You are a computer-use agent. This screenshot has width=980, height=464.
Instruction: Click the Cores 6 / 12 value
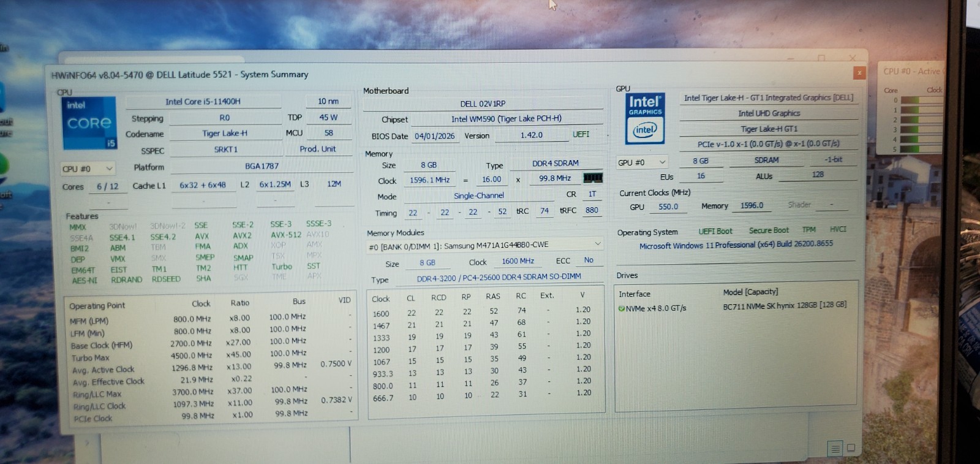tap(107, 186)
